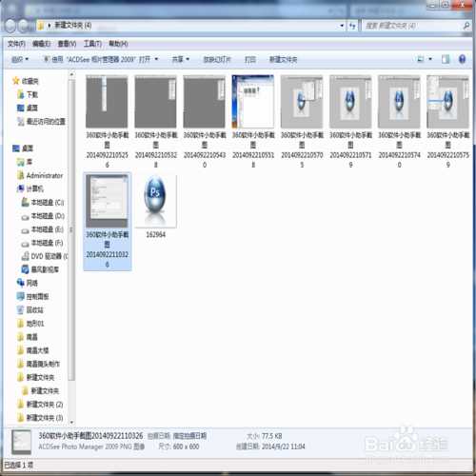Click the refresh icon beside address bar
The width and height of the screenshot is (476, 476).
point(352,26)
